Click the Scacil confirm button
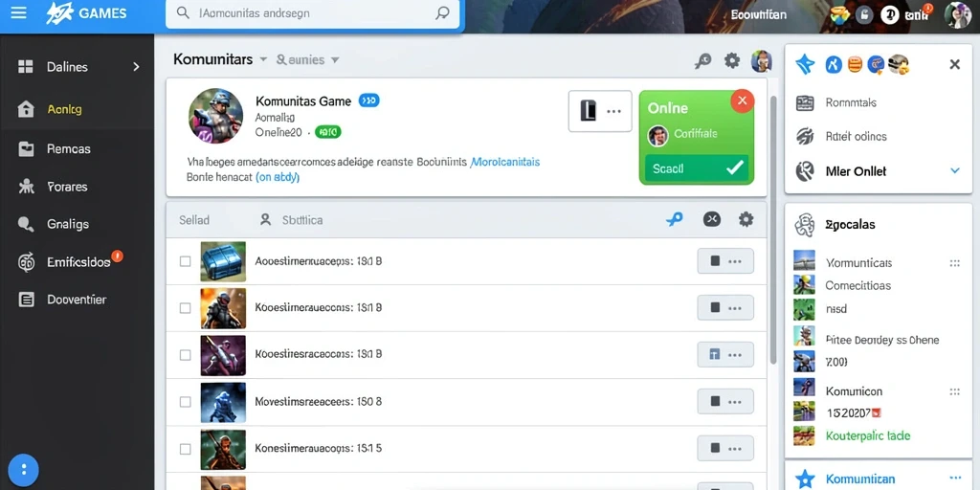 click(x=697, y=168)
